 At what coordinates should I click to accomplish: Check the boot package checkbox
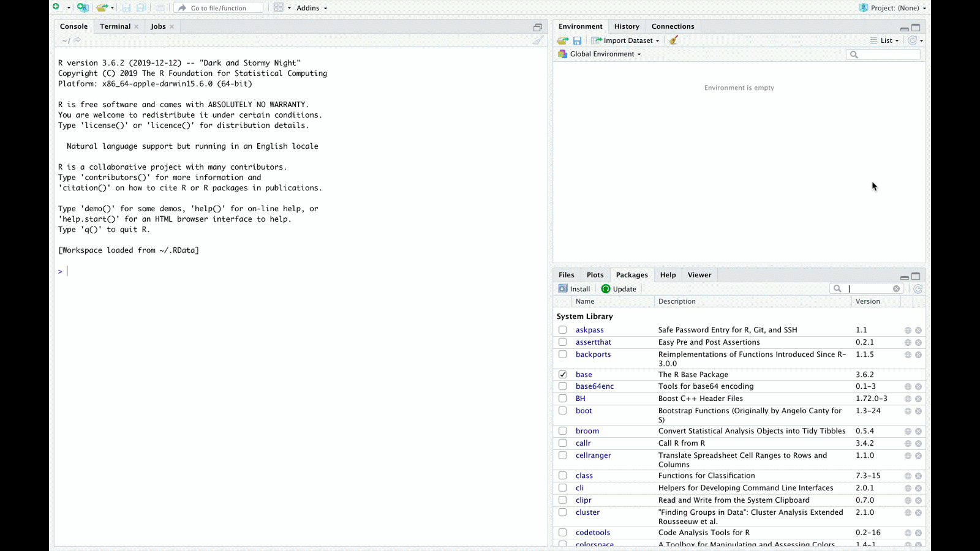coord(562,411)
